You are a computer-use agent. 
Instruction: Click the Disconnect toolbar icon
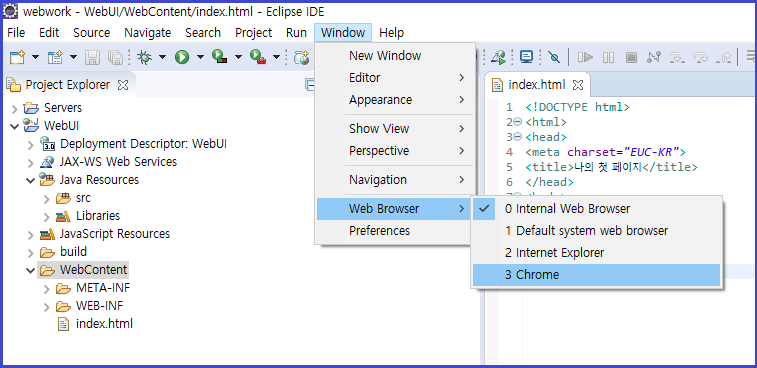pyautogui.click(x=654, y=57)
